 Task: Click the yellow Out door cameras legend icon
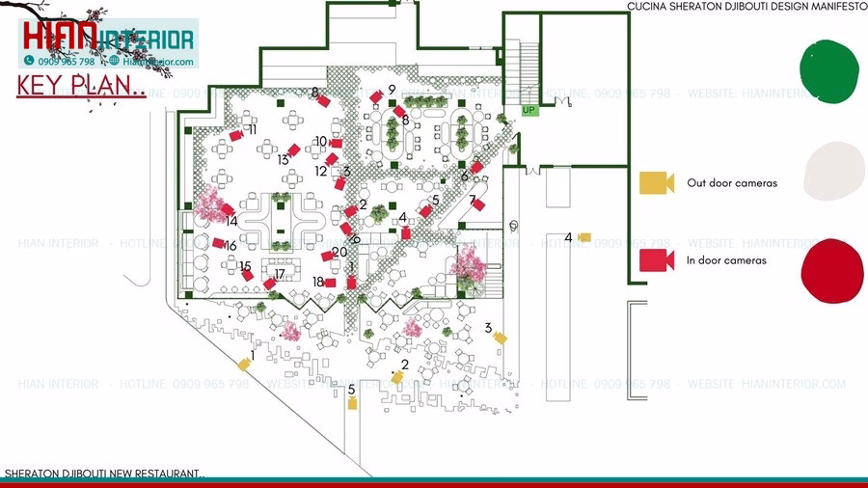[x=657, y=183]
